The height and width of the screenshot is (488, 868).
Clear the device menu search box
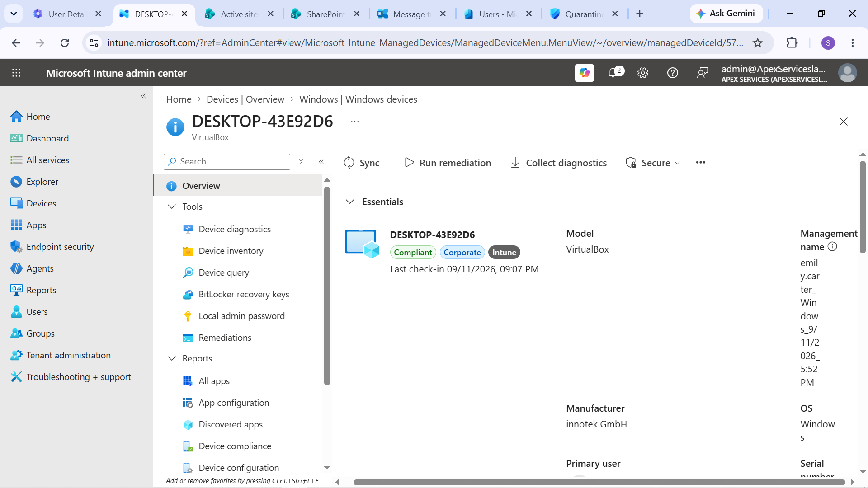[301, 162]
